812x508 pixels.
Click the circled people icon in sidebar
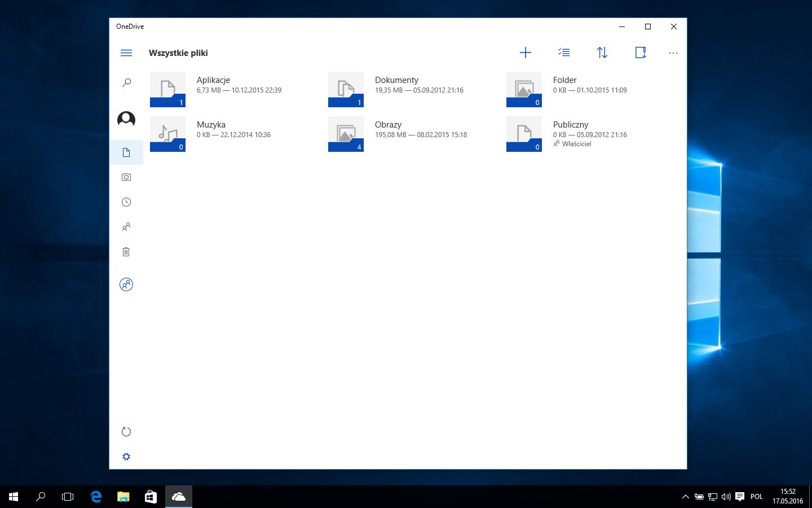tap(126, 284)
